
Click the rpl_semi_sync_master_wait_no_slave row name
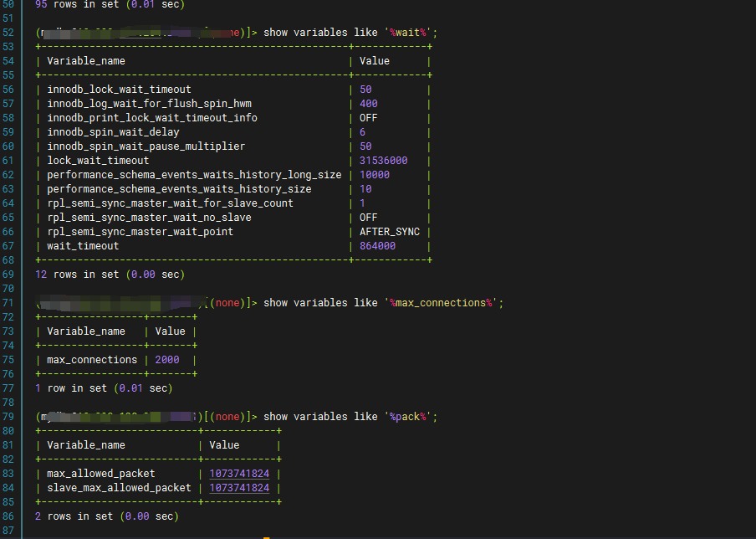tap(149, 218)
